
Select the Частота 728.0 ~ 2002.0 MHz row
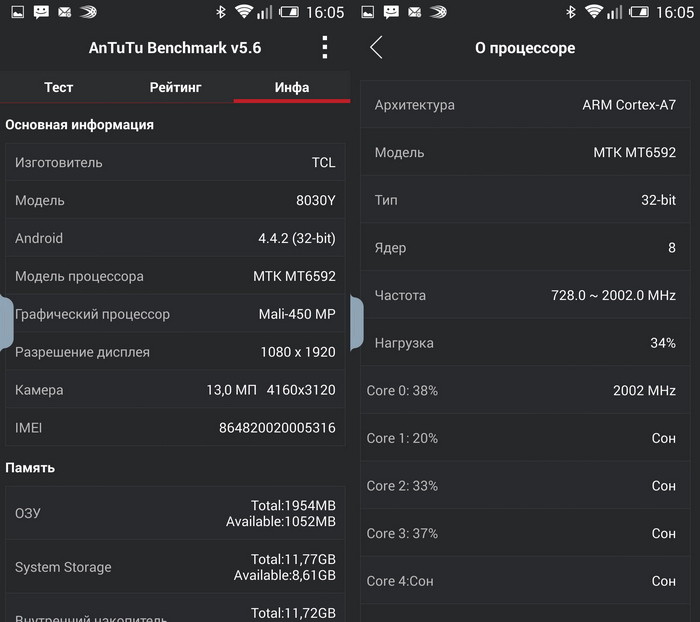(x=525, y=295)
